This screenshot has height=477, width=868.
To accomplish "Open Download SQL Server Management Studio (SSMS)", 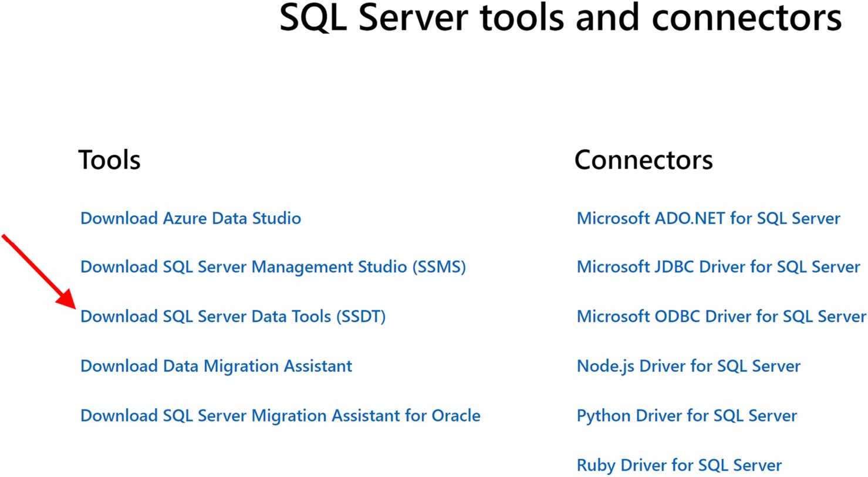I will coord(273,267).
